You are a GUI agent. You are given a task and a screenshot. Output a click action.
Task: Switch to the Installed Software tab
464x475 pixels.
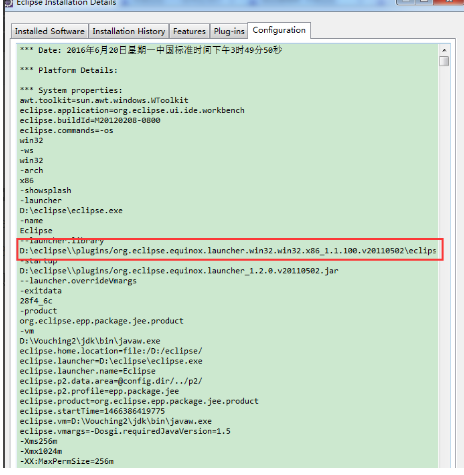click(50, 31)
